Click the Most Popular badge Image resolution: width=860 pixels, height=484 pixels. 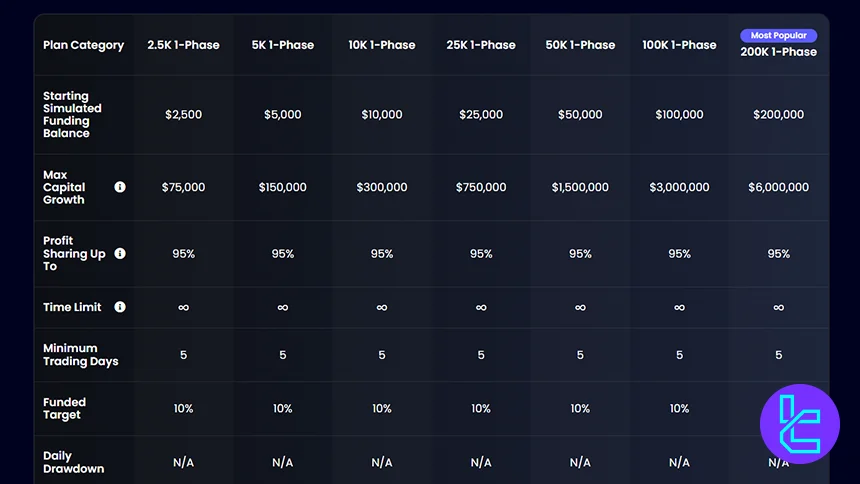tap(778, 35)
